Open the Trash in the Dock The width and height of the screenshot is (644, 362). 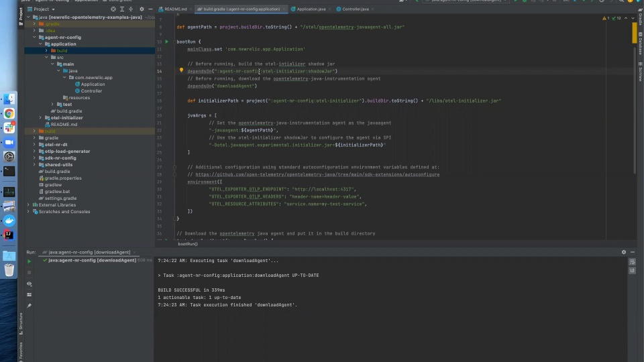pyautogui.click(x=9, y=270)
